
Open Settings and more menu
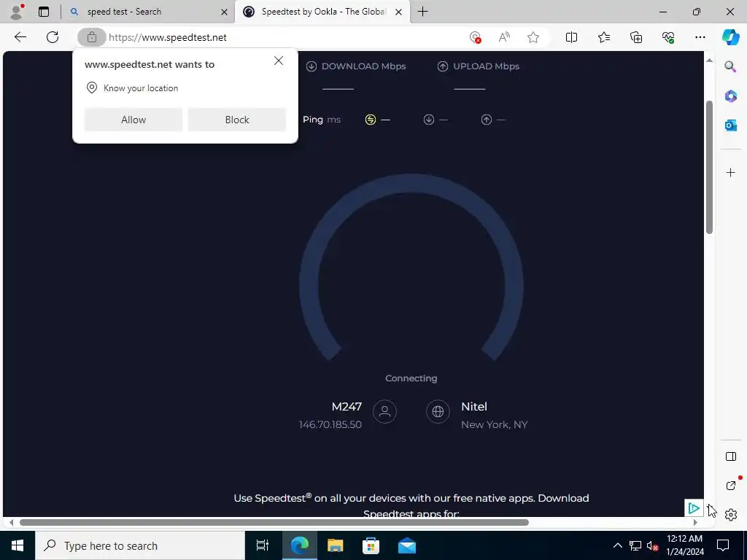700,37
